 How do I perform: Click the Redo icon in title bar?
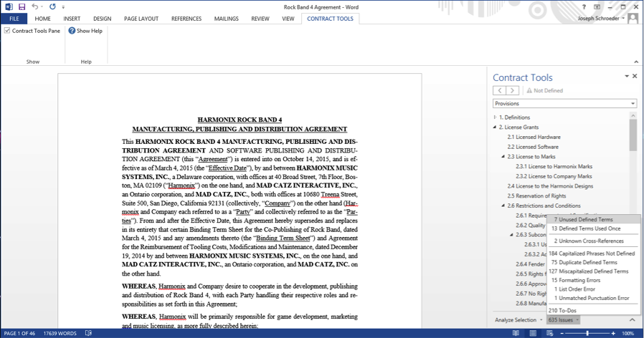[x=52, y=6]
